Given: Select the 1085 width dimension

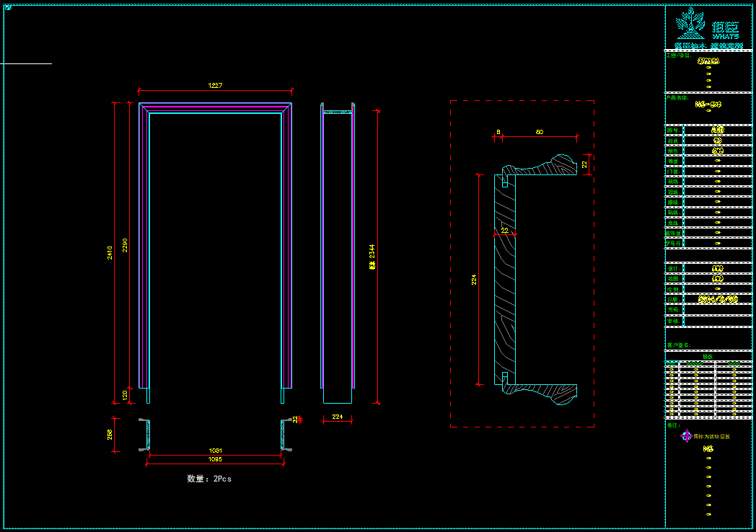Looking at the screenshot, I should click(x=215, y=459).
